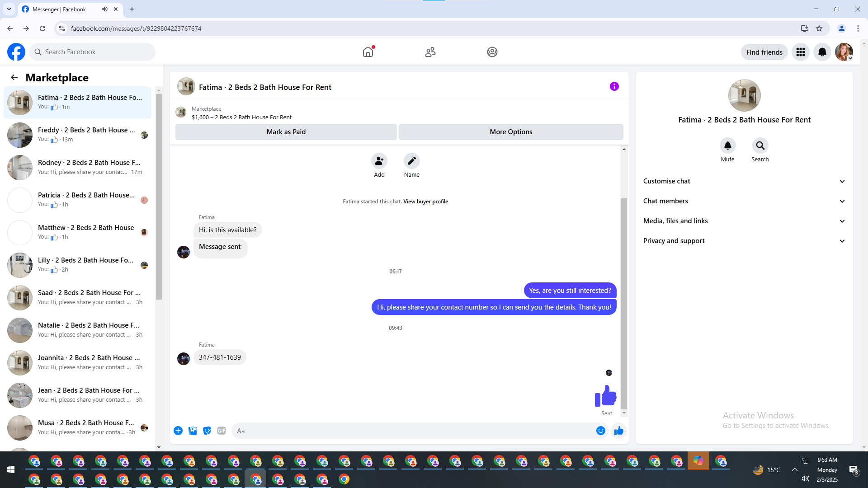Click phone number message 347-481-1639

(220, 357)
